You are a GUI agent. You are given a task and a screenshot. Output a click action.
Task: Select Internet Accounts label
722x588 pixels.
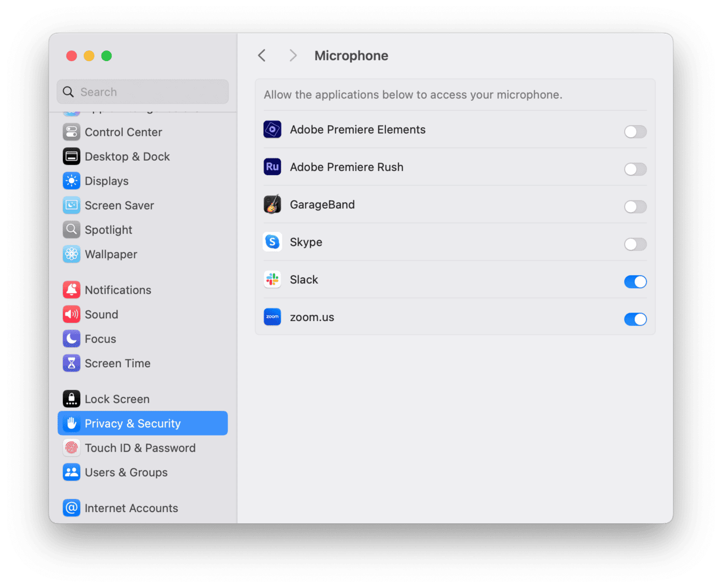click(x=131, y=508)
